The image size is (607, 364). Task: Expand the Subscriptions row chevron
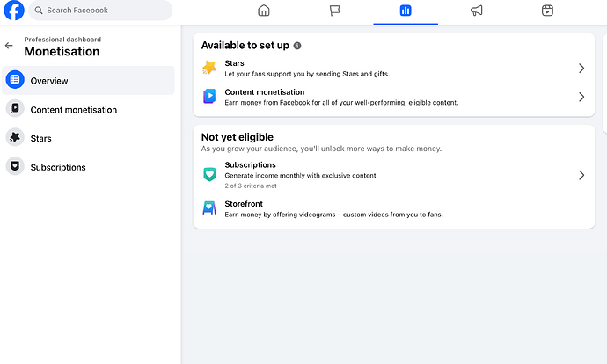pyautogui.click(x=581, y=175)
